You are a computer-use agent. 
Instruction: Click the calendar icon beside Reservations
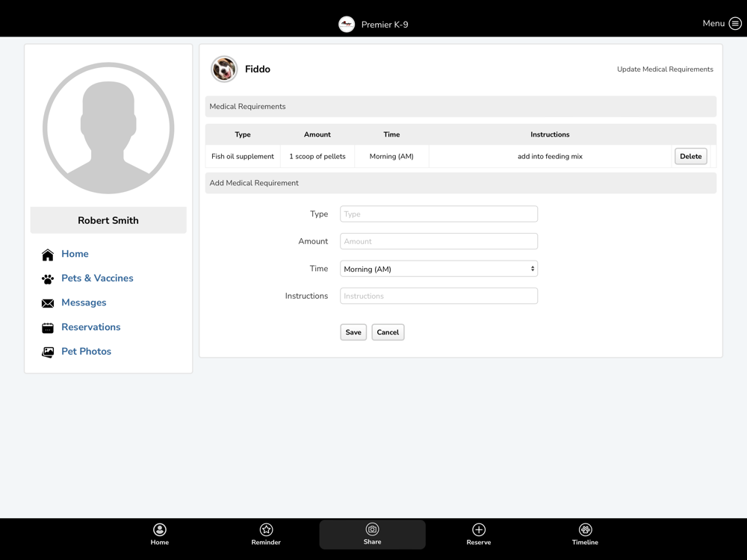[48, 328]
